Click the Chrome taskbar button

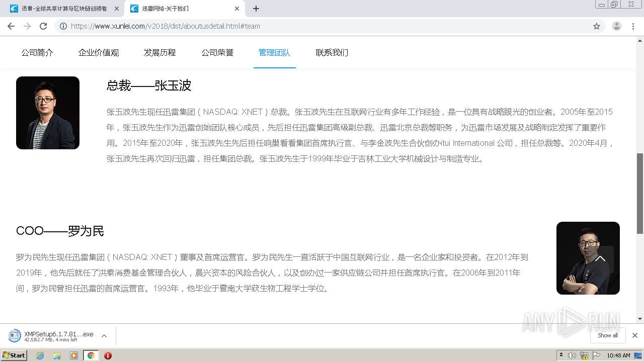pos(91,355)
